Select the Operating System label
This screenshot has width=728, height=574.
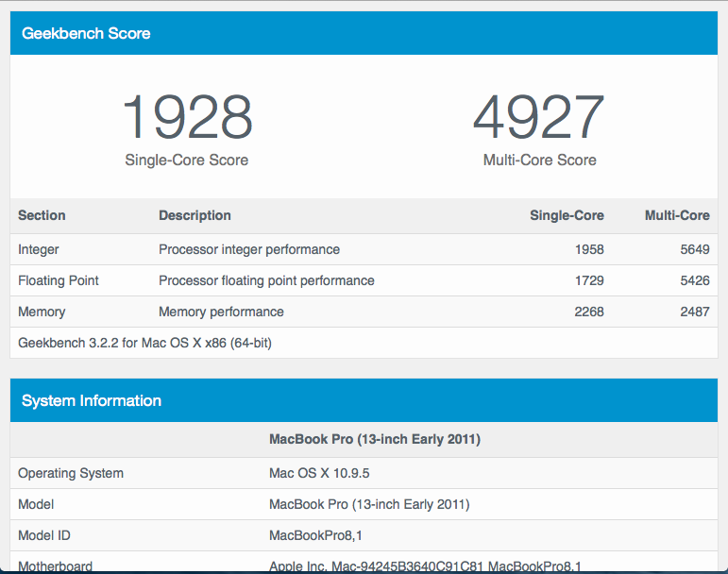tap(71, 473)
